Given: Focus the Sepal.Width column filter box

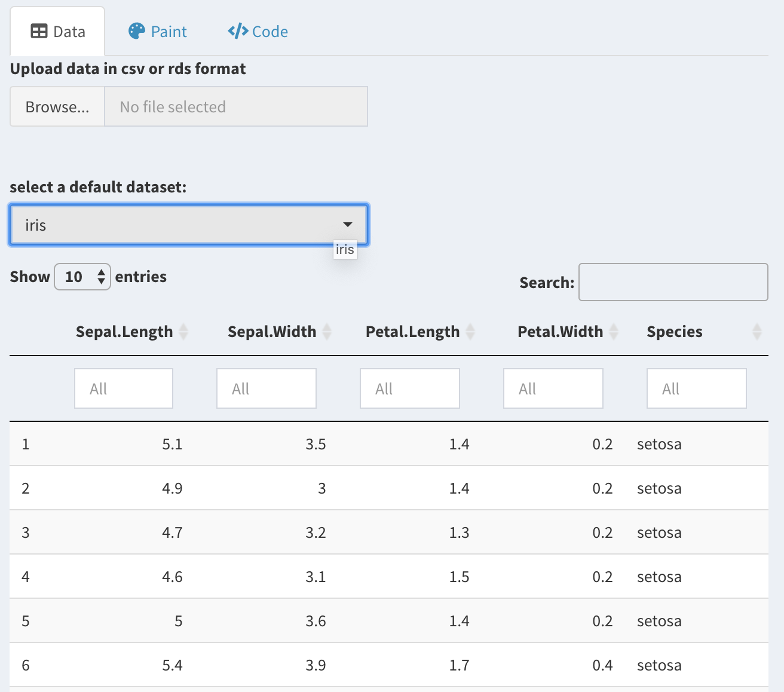Looking at the screenshot, I should 267,388.
